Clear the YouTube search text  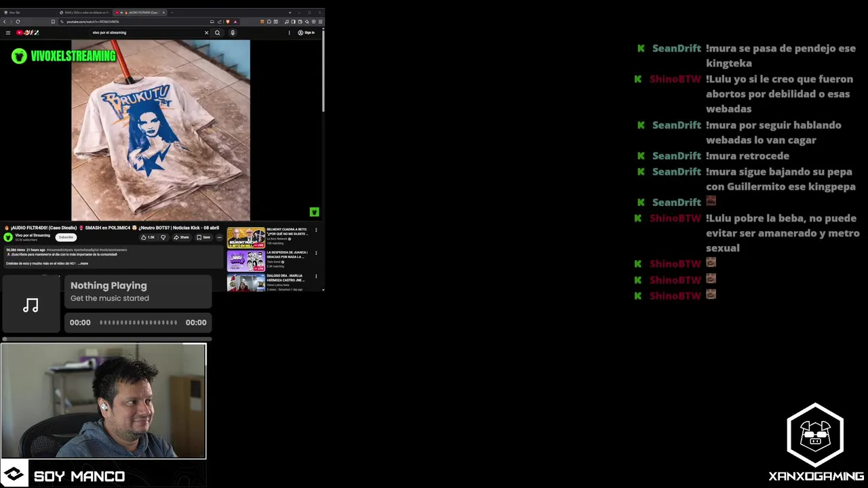(207, 33)
